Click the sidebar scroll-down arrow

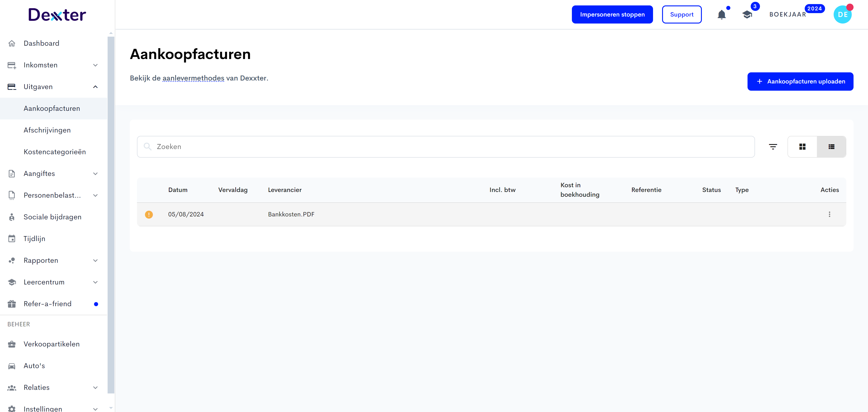pyautogui.click(x=111, y=408)
